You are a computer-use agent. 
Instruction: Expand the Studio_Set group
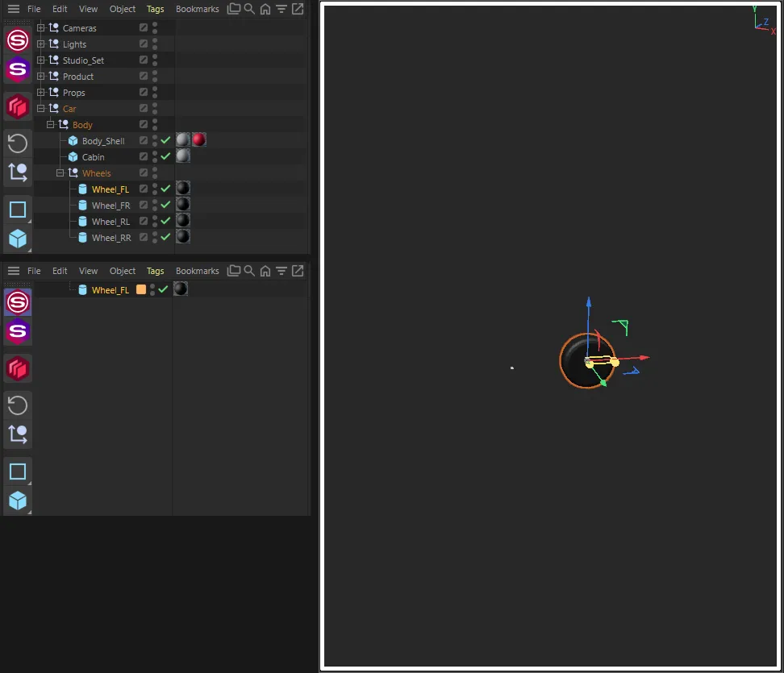[x=41, y=60]
